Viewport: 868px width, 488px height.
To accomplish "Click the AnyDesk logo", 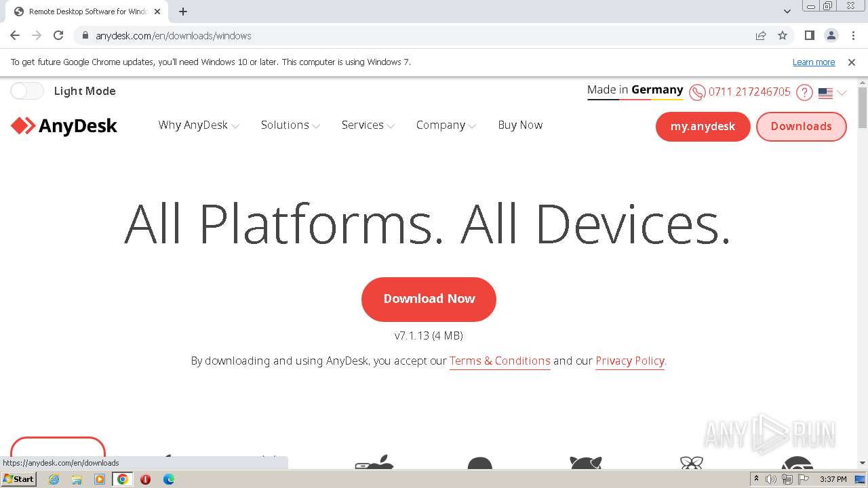I will pos(64,126).
